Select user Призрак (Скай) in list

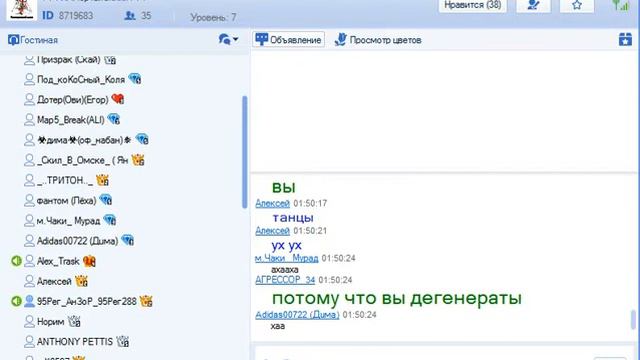click(x=69, y=60)
